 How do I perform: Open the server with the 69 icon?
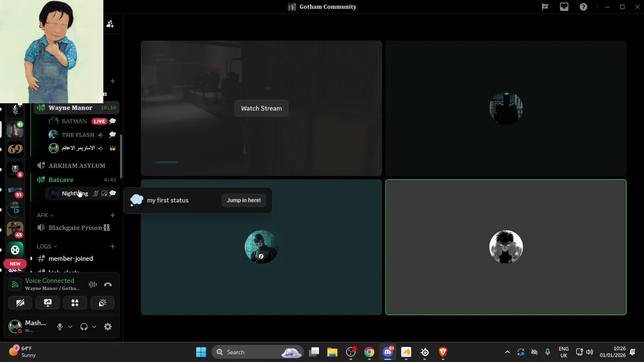point(15,149)
